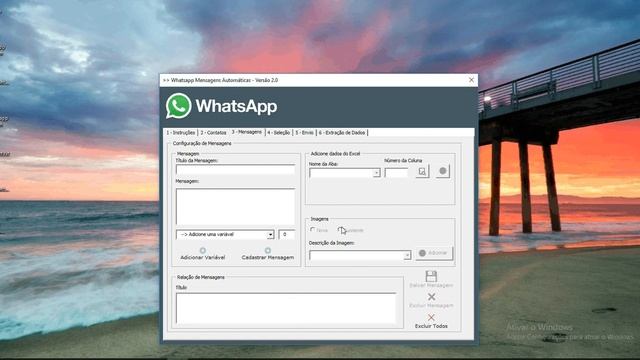The image size is (640, 360).
Task: Click the Excluir Mensagem X icon
Action: tap(431, 297)
